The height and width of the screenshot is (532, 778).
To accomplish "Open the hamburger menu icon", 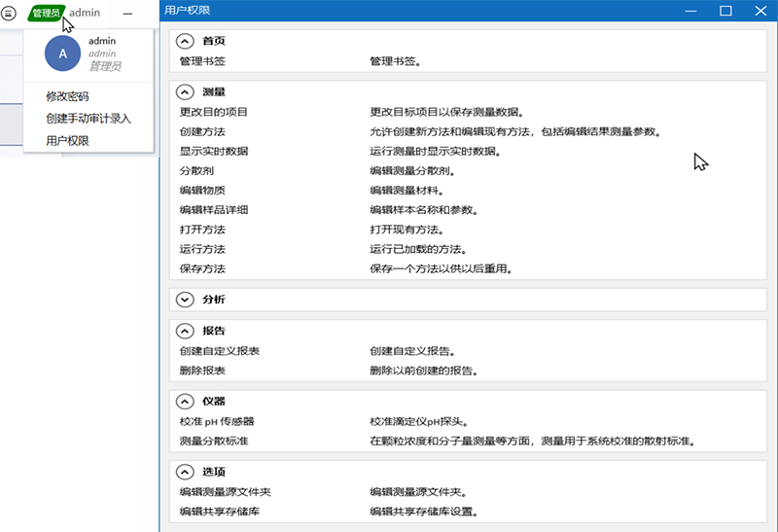I will 9,13.
